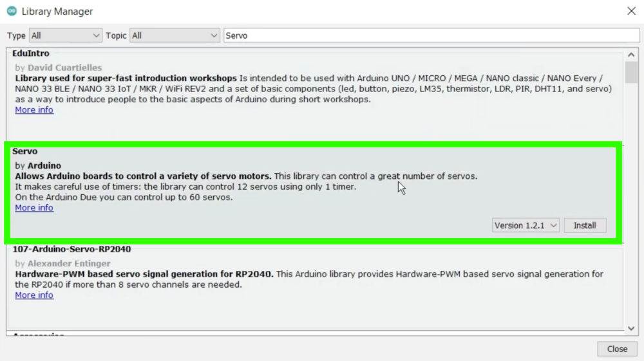The image size is (644, 361).
Task: Open the Topic filter dropdown
Action: [175, 35]
